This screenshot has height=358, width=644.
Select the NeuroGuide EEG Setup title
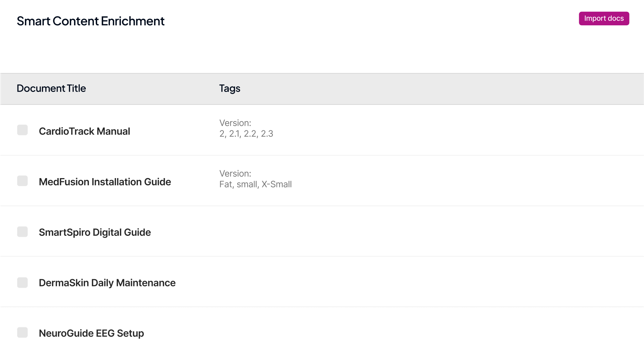tap(91, 333)
